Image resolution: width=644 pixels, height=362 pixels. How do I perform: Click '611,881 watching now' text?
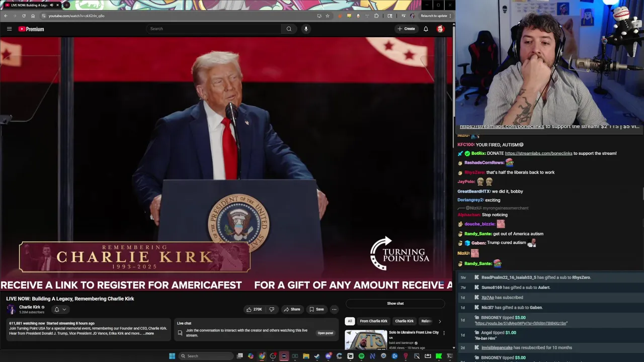point(27,323)
